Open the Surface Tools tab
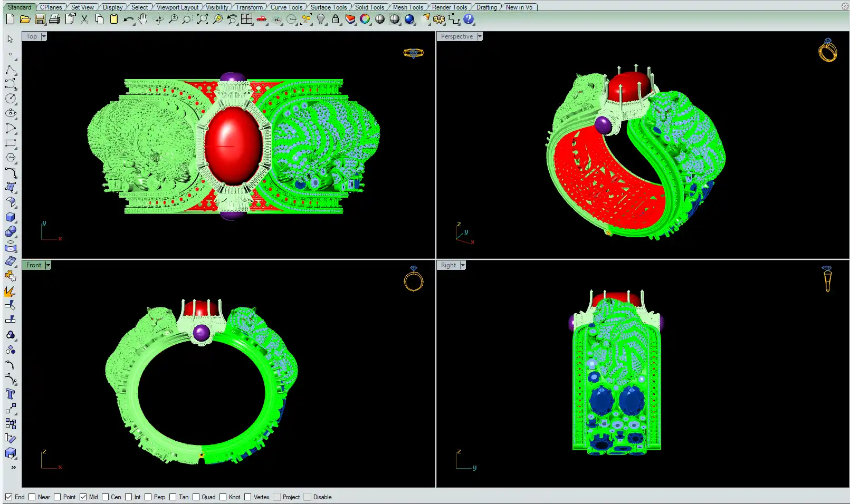This screenshot has width=850, height=504. pyautogui.click(x=328, y=7)
